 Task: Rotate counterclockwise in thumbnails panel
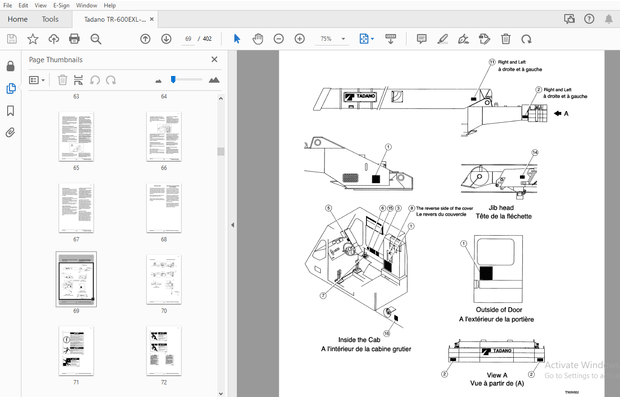95,80
